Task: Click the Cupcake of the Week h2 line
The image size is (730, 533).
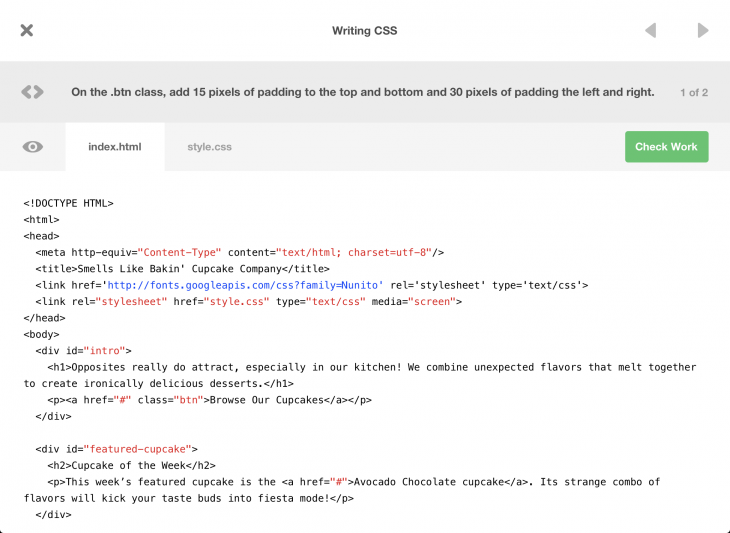Action: coord(129,465)
